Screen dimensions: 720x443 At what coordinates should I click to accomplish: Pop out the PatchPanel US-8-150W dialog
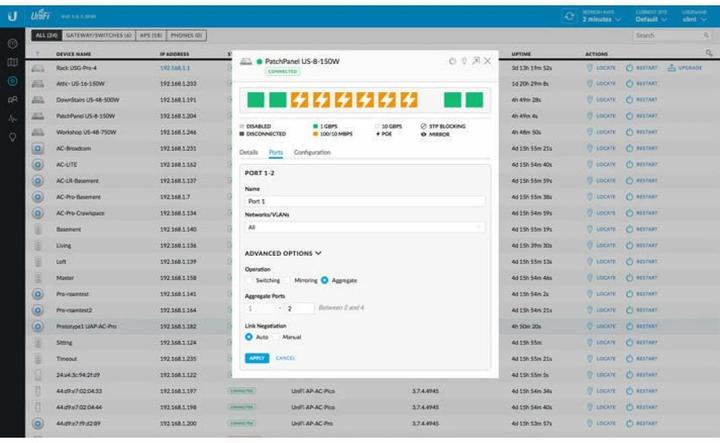coord(476,61)
